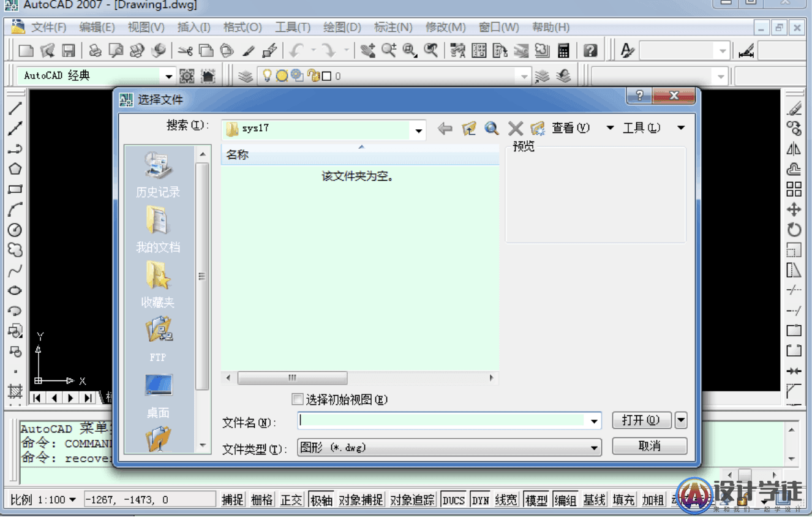This screenshot has height=517, width=812.
Task: Open 收藏夹 in places sidebar
Action: [x=158, y=285]
